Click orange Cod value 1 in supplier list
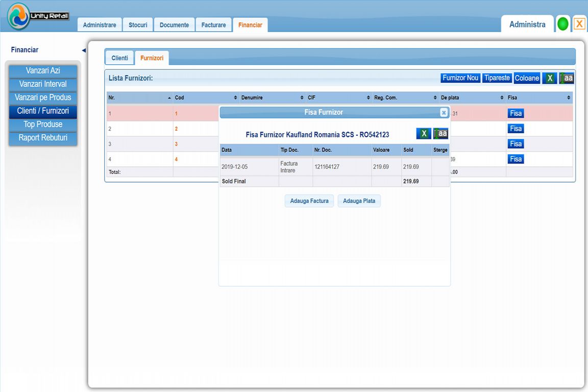The width and height of the screenshot is (588, 392). coord(176,114)
